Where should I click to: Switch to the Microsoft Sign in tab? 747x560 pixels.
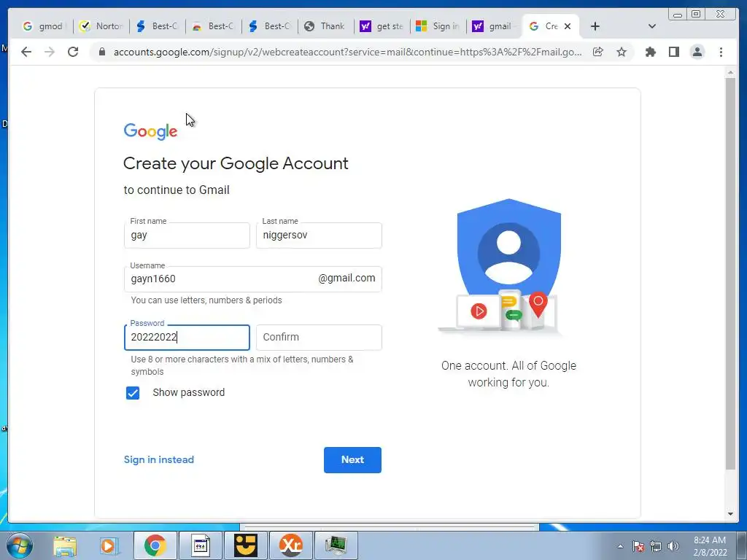pyautogui.click(x=438, y=26)
